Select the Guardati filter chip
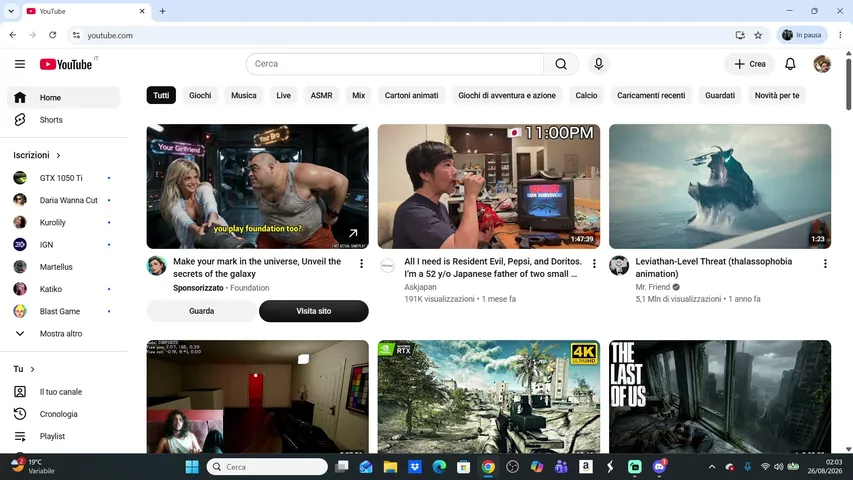The height and width of the screenshot is (480, 853). click(x=720, y=95)
